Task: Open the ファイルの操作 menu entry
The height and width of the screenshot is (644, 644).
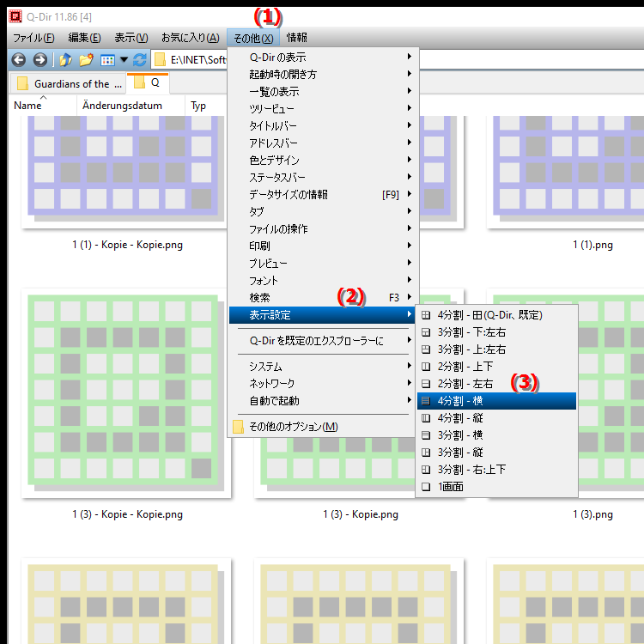Action: coord(324,229)
